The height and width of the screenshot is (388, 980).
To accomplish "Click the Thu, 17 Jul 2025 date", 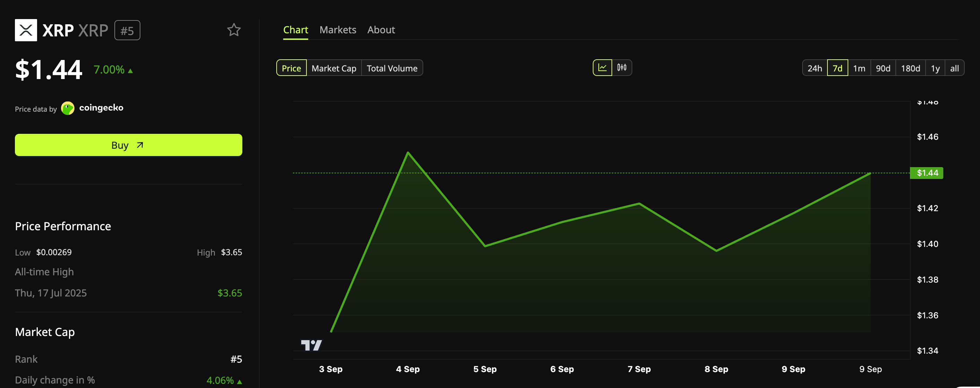I will click(x=51, y=293).
